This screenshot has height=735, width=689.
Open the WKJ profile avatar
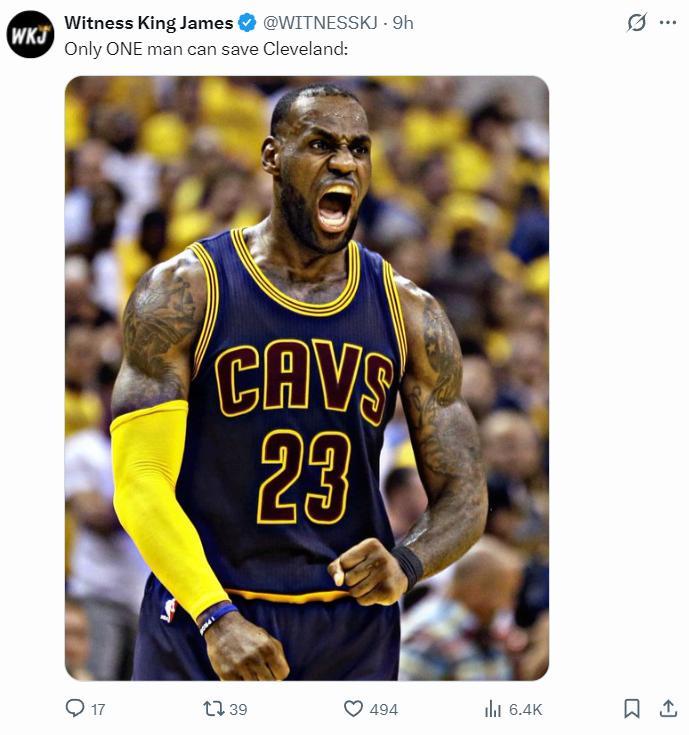tap(30, 34)
